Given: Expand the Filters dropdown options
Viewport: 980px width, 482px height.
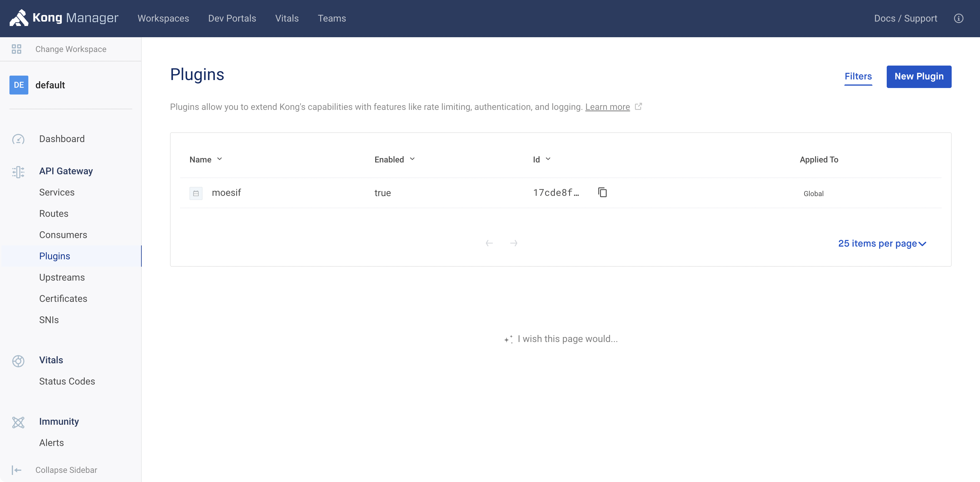Looking at the screenshot, I should click(x=858, y=76).
